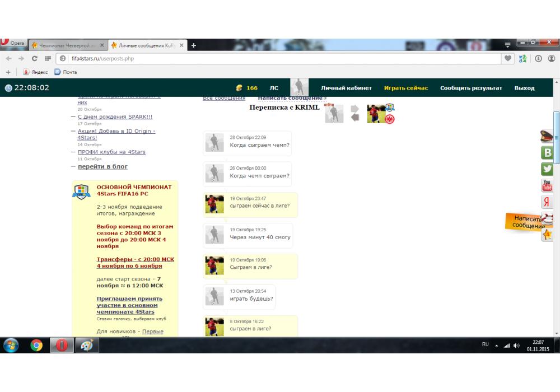Open the Opera menu button

(x=13, y=44)
